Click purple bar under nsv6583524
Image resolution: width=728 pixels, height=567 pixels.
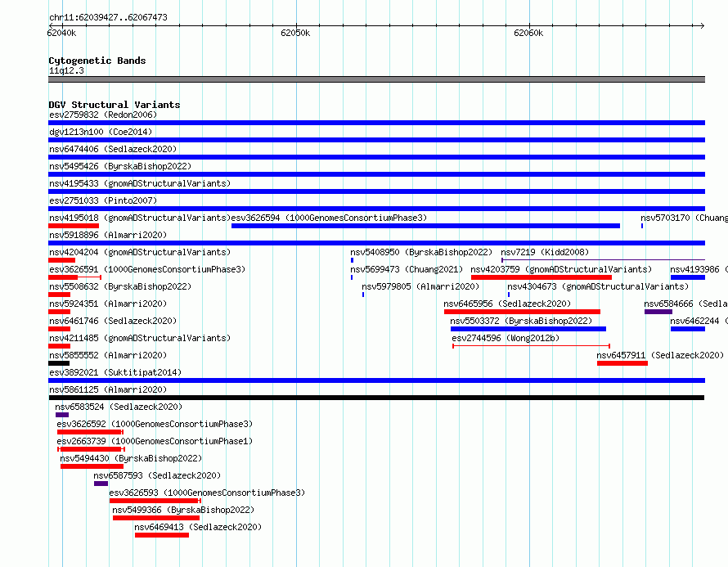coord(61,415)
